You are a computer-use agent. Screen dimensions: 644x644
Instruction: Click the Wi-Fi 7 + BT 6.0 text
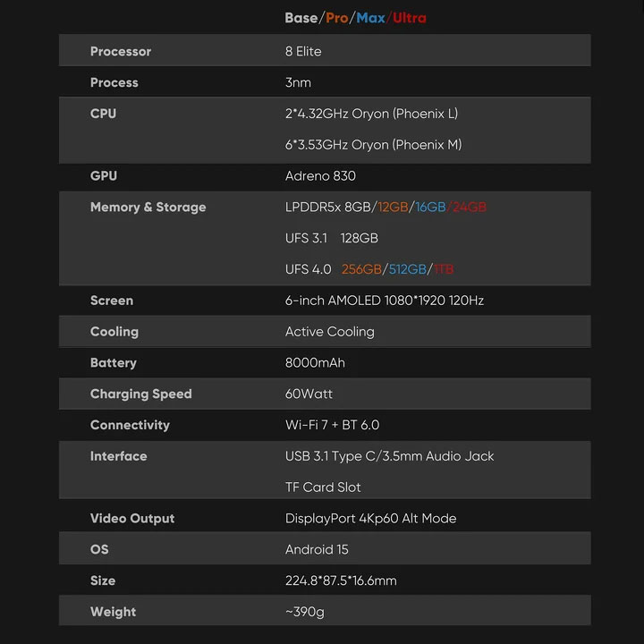point(332,426)
